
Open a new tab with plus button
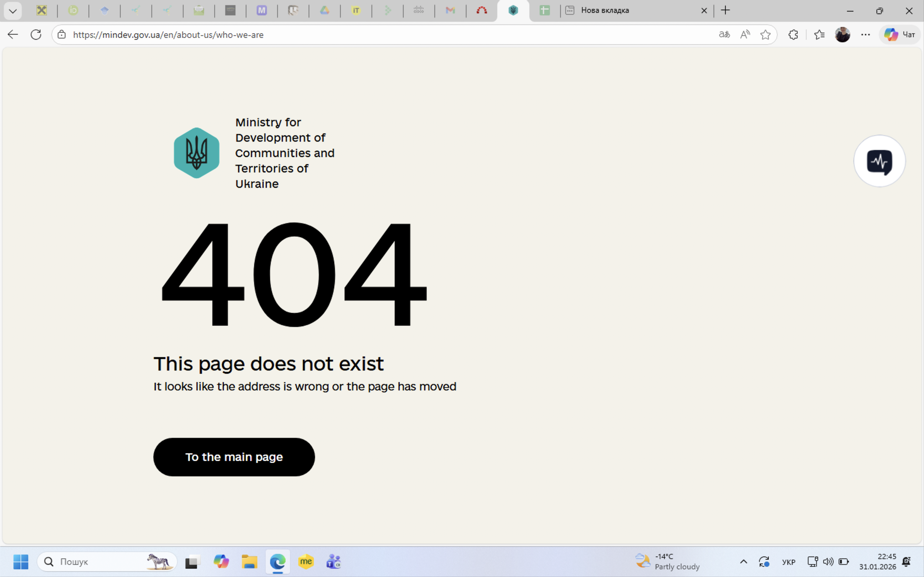pyautogui.click(x=725, y=11)
